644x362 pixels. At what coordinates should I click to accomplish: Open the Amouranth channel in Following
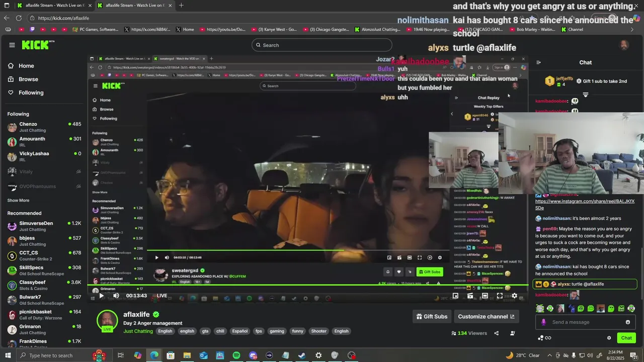point(44,142)
